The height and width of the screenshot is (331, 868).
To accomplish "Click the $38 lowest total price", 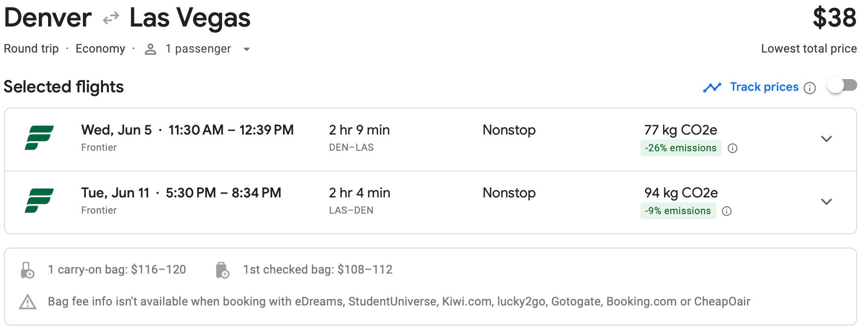I will point(834,19).
